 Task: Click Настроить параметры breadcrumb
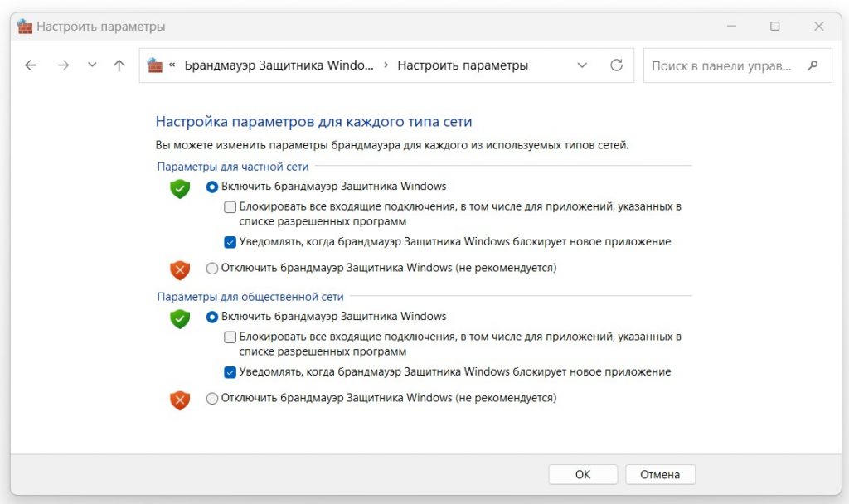[x=463, y=65]
